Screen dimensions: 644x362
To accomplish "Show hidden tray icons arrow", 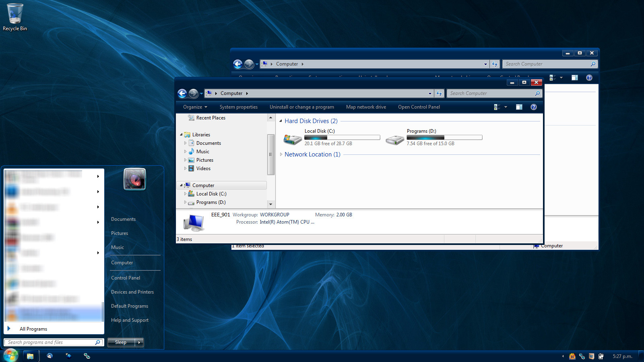I will point(563,356).
